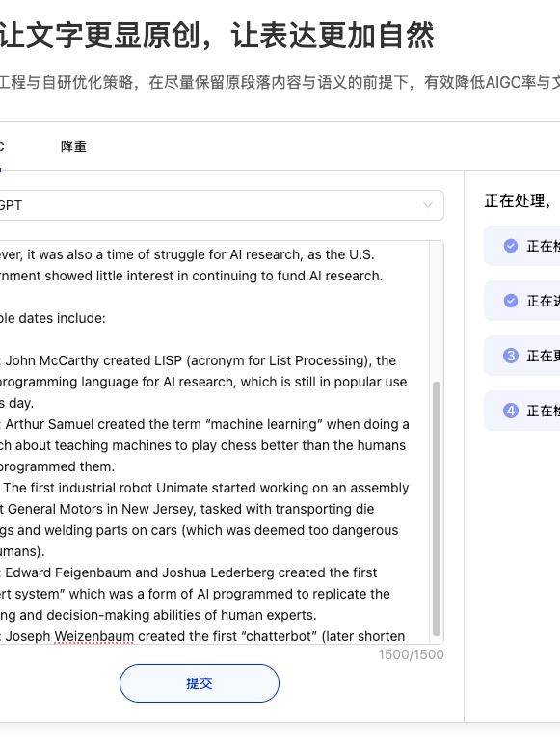Click the step 4 numbered circle icon
This screenshot has height=745, width=560.
tap(511, 411)
